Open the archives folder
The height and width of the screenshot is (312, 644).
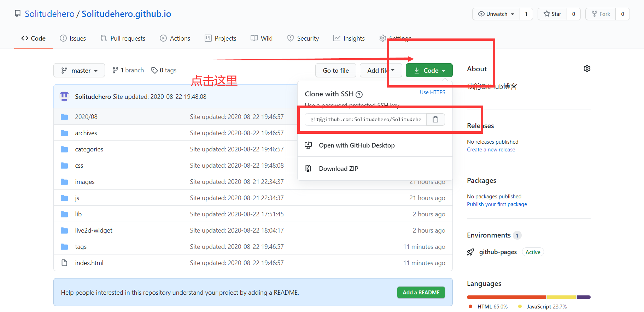tap(86, 133)
